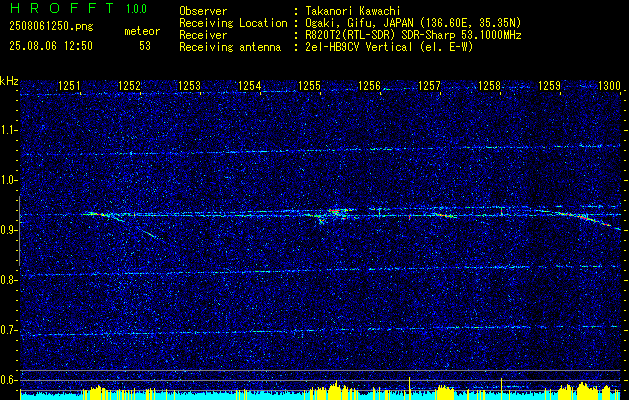Screen dimensions: 629x400
Task: Click the red echo just after 1257
Action: click(x=443, y=215)
